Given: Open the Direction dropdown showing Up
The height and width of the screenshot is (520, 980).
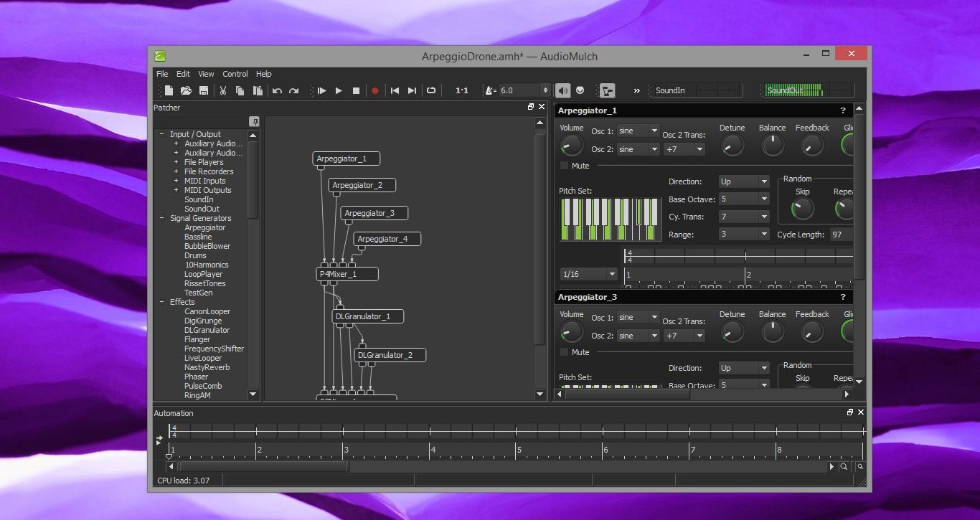Looking at the screenshot, I should (743, 181).
